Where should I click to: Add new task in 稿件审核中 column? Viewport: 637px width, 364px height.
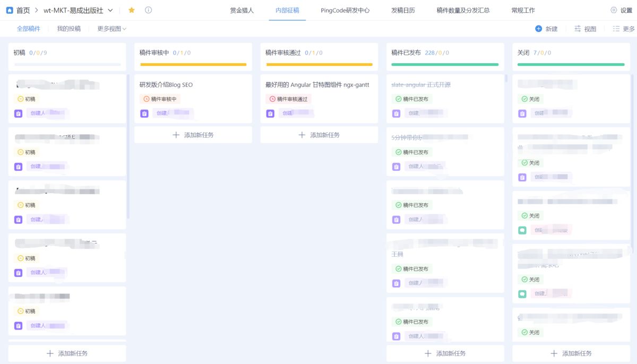click(x=193, y=135)
